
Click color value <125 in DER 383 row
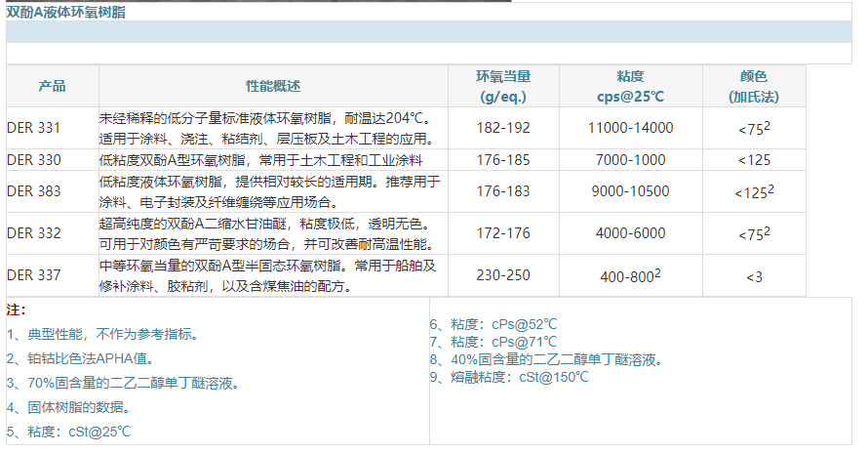coord(754,191)
